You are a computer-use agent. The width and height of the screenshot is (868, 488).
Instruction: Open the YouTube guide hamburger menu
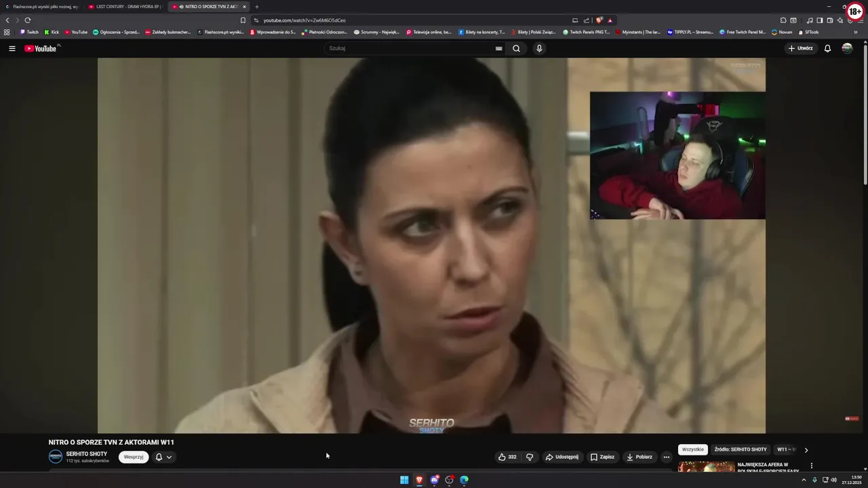coord(12,48)
